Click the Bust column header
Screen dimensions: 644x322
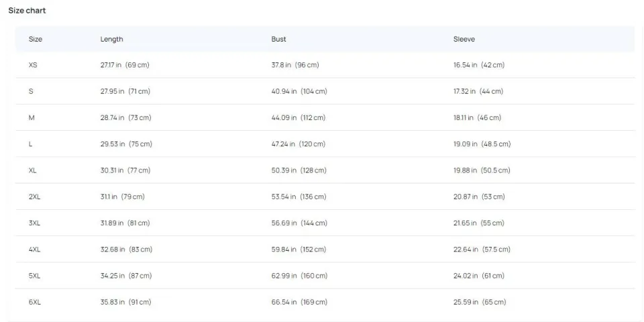pos(279,39)
